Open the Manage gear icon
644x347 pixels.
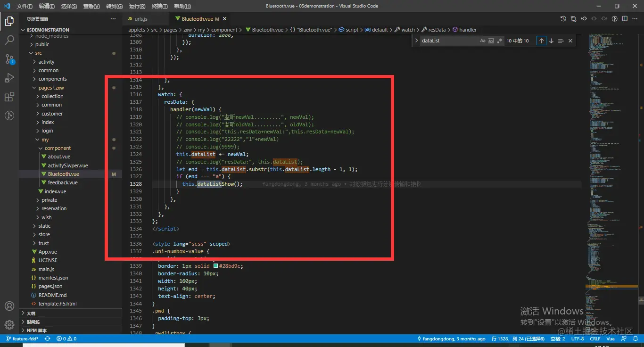pyautogui.click(x=9, y=324)
